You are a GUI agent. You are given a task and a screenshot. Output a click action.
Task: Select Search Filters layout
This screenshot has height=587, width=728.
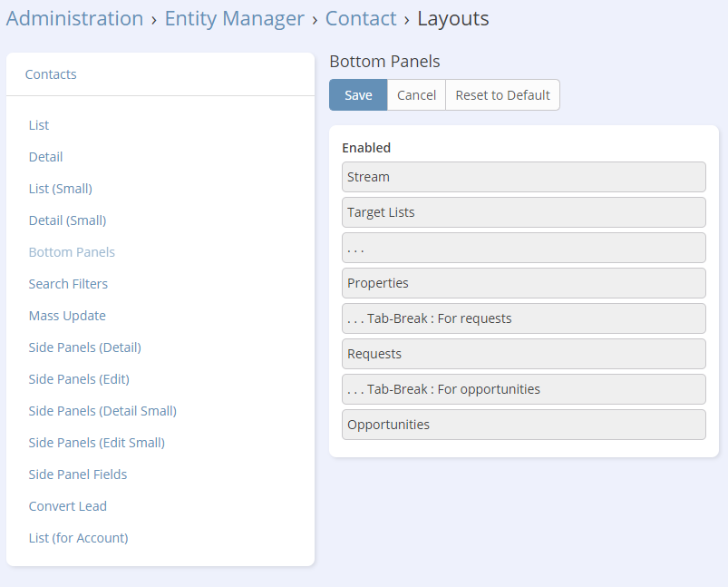(68, 284)
